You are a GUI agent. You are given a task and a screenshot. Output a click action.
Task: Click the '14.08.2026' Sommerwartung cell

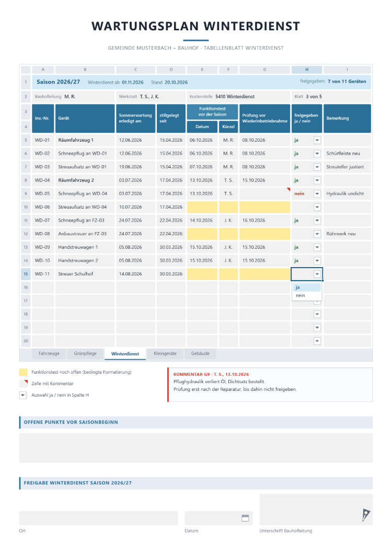136,274
